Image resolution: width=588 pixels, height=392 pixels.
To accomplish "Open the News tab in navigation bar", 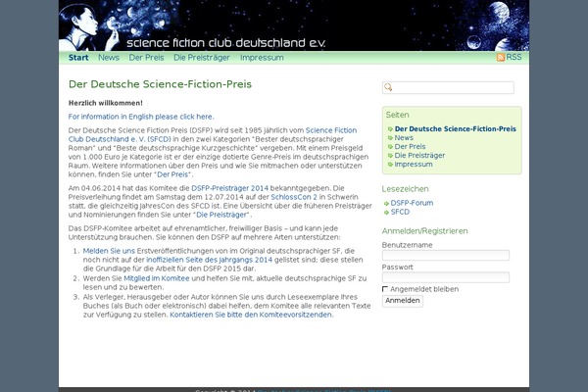I will tap(109, 58).
